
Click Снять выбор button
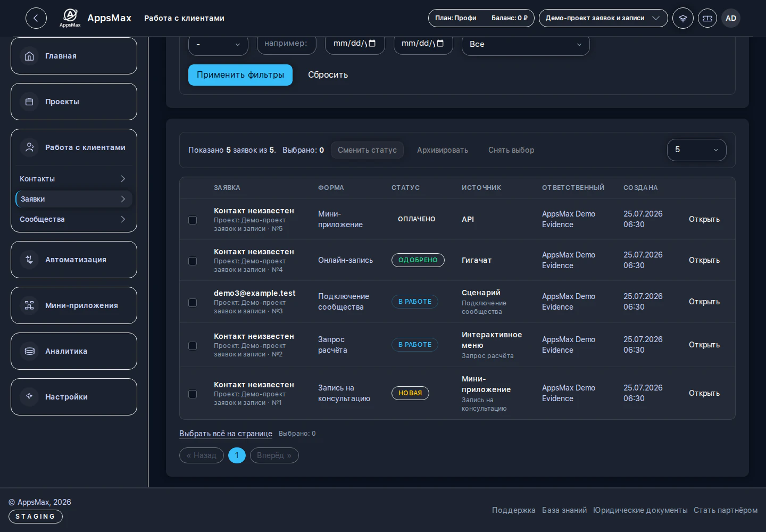click(511, 150)
